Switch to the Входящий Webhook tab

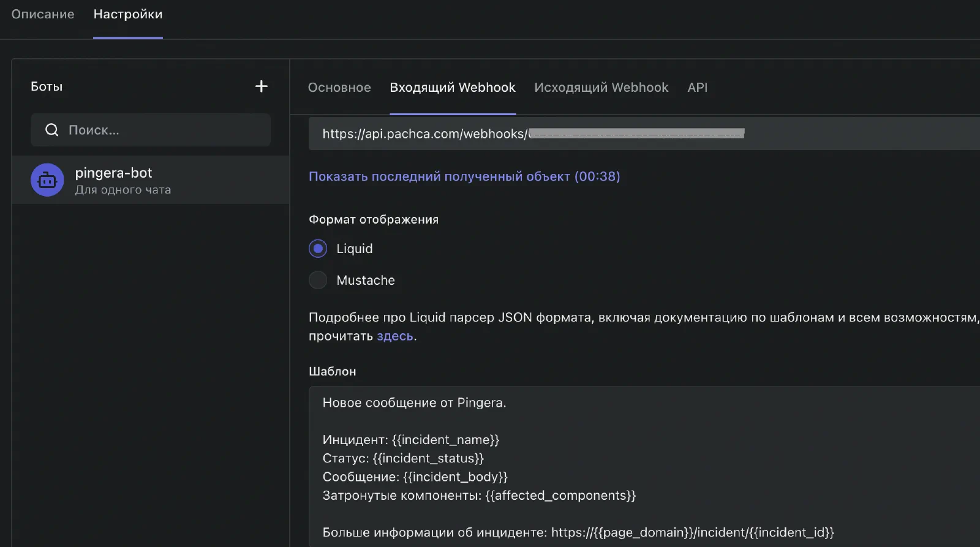coord(453,88)
